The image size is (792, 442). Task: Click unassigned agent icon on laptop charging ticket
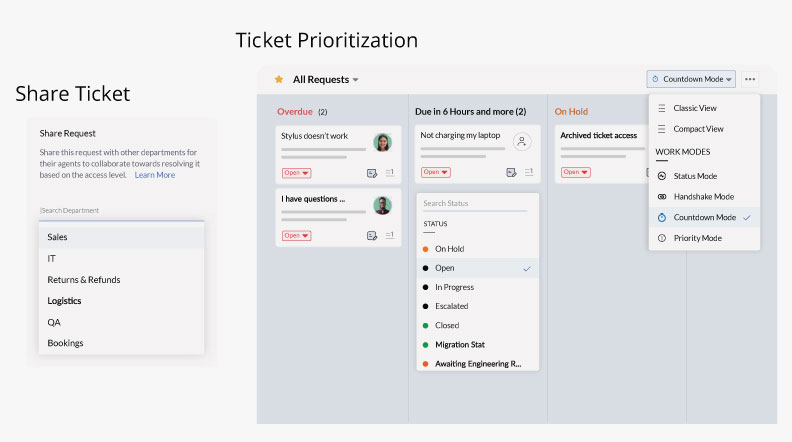pyautogui.click(x=521, y=142)
